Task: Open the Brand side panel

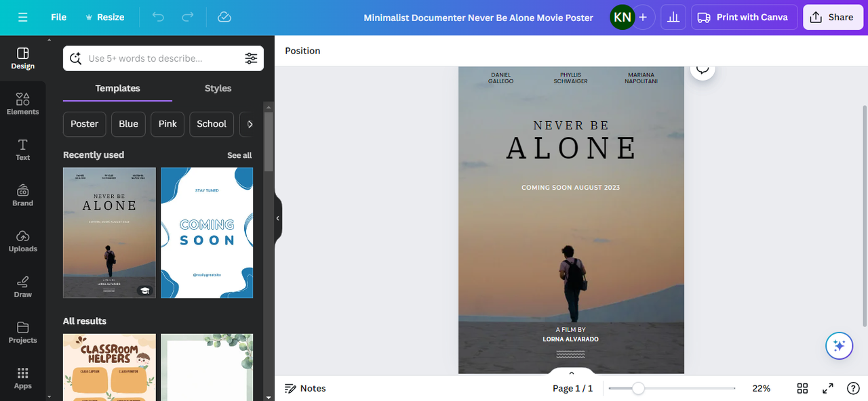Action: [x=22, y=195]
